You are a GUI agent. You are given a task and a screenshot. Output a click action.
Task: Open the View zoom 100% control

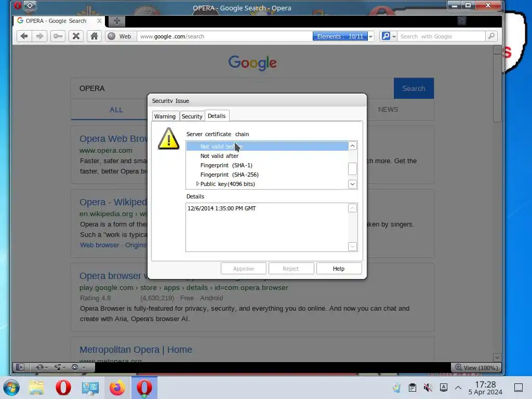pos(476,367)
